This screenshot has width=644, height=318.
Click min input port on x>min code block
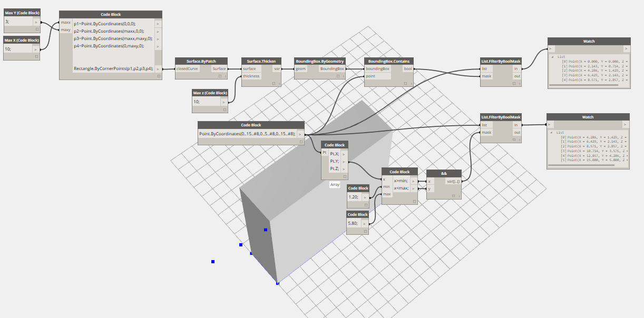(387, 186)
